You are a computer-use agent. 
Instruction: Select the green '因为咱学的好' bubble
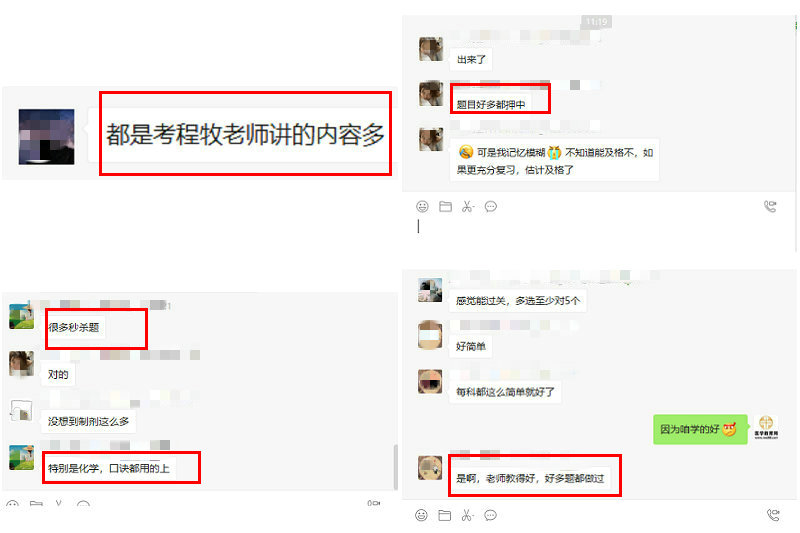(x=700, y=429)
